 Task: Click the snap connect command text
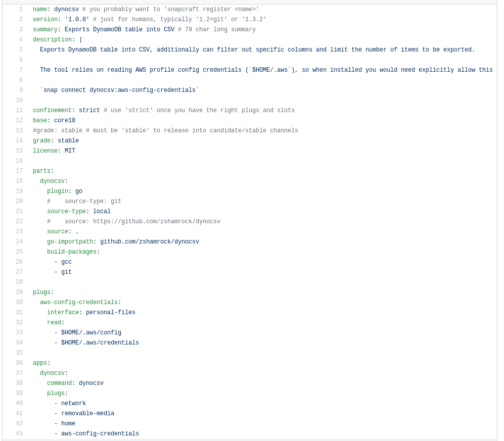pyautogui.click(x=120, y=90)
